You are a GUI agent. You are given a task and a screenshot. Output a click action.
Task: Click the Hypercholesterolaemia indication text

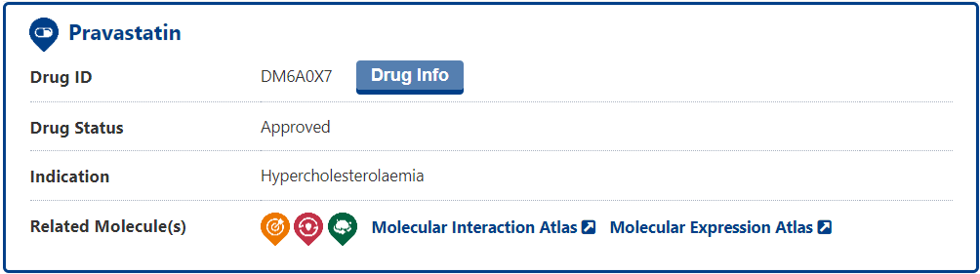(x=342, y=176)
